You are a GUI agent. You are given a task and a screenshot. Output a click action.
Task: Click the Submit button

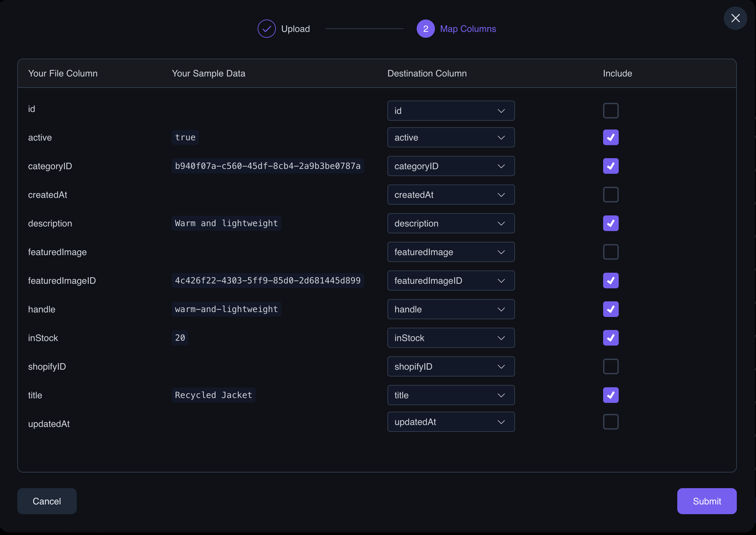point(706,501)
